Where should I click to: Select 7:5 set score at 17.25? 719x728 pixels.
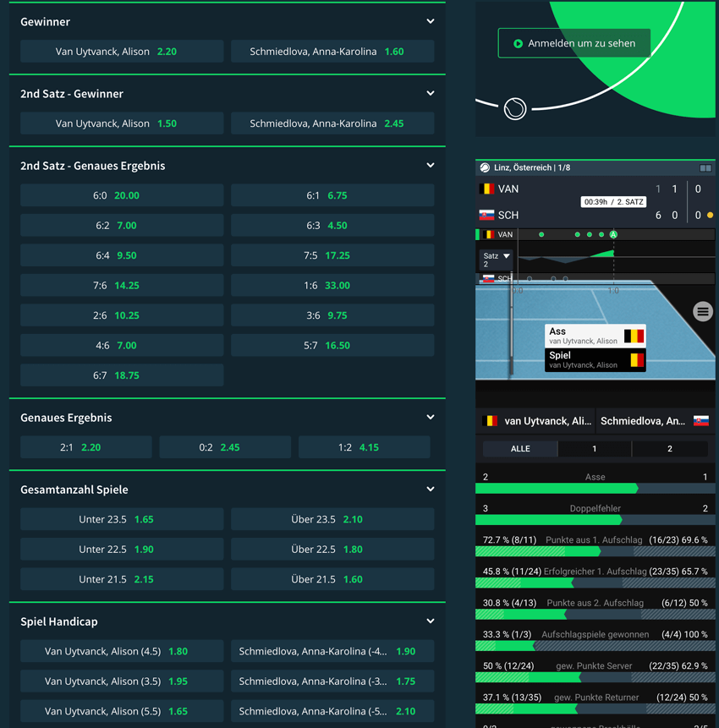[x=332, y=255]
